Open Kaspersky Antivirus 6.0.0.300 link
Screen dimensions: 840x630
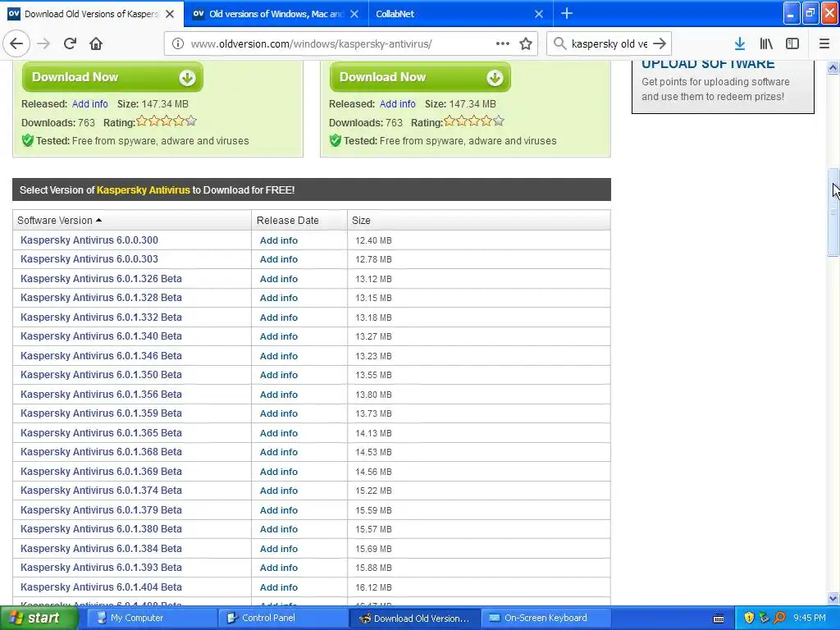(89, 240)
